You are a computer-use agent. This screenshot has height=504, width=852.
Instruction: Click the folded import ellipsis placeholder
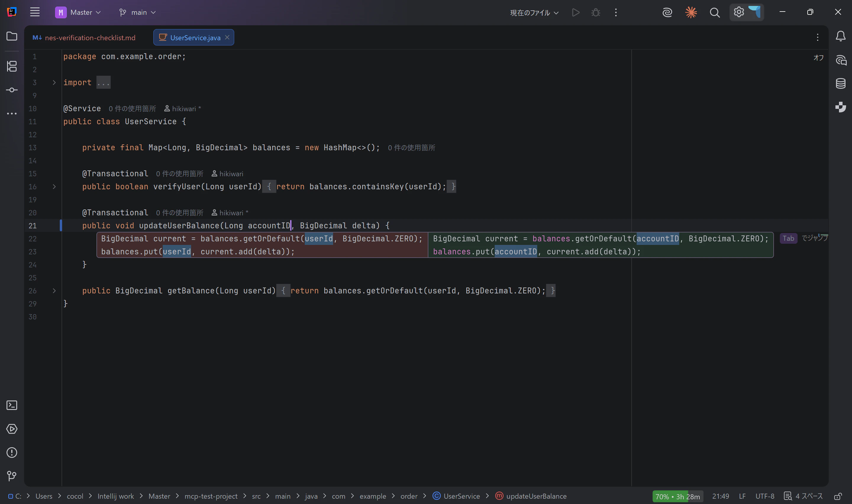pos(103,83)
